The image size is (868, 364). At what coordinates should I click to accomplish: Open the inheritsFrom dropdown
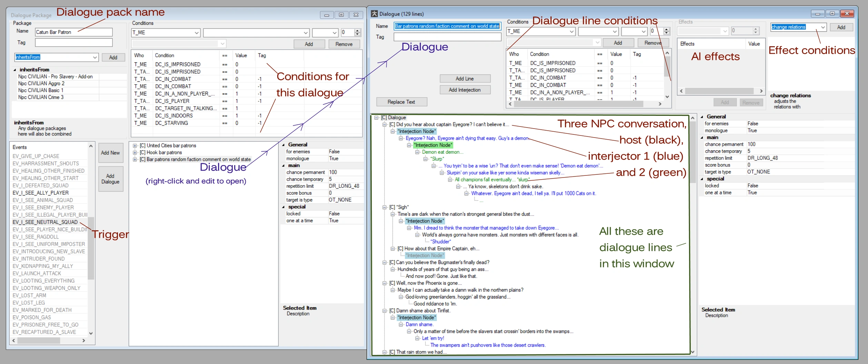(95, 57)
